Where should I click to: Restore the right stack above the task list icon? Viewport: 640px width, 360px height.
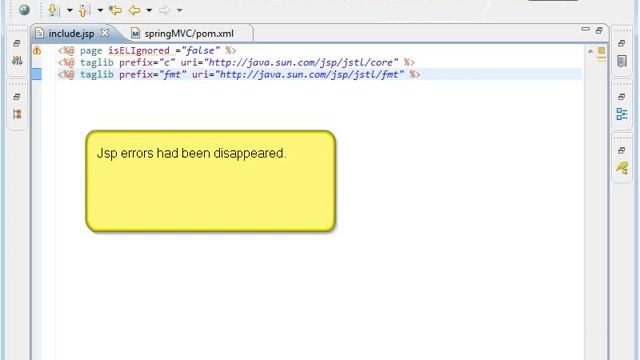pyautogui.click(x=622, y=43)
